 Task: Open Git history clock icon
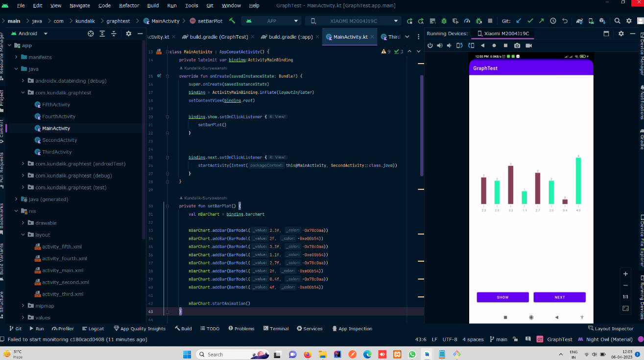point(553,21)
